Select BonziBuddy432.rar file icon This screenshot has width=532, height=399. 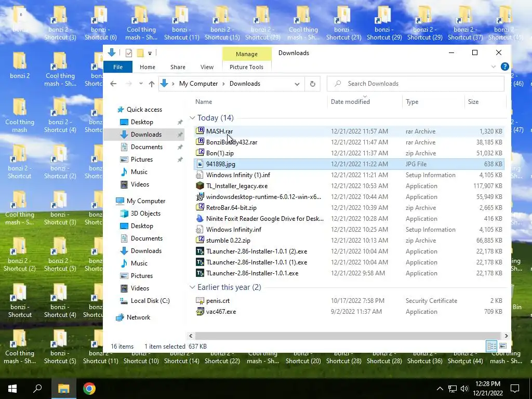[200, 142]
